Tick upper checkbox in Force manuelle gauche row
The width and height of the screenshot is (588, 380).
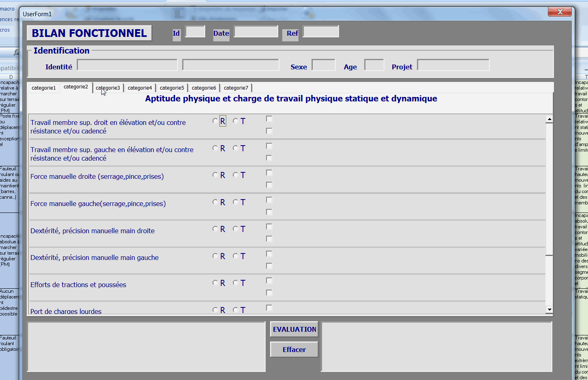pyautogui.click(x=269, y=200)
